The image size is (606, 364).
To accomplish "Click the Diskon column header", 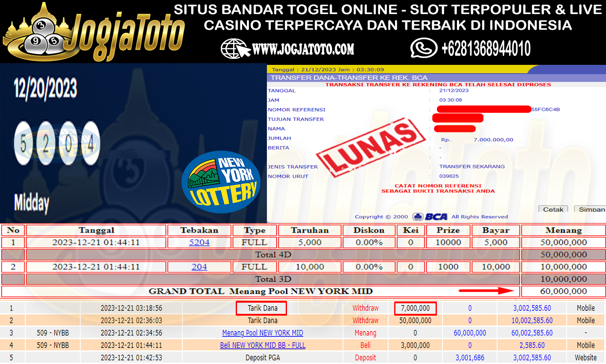I will coord(369,230).
